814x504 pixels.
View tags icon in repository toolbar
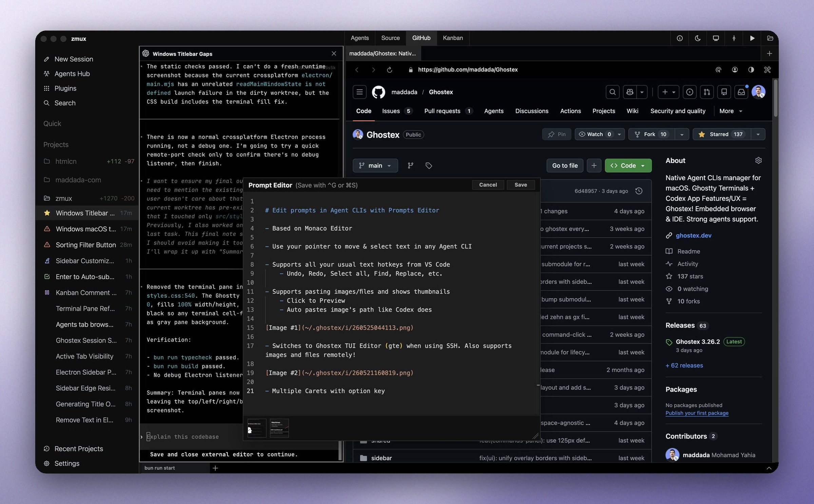429,166
